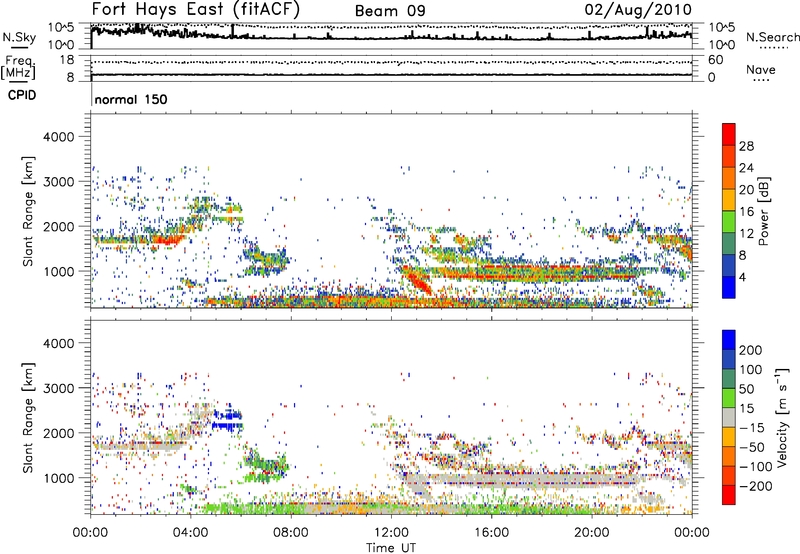This screenshot has width=800, height=554.
Task: Click the '60' Nave axis value
Action: (x=715, y=60)
